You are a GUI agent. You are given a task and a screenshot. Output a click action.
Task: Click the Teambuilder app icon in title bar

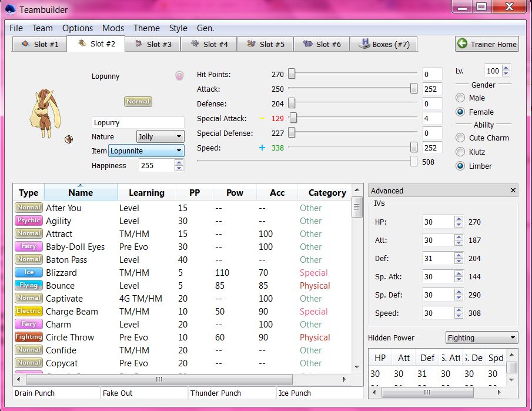point(11,9)
